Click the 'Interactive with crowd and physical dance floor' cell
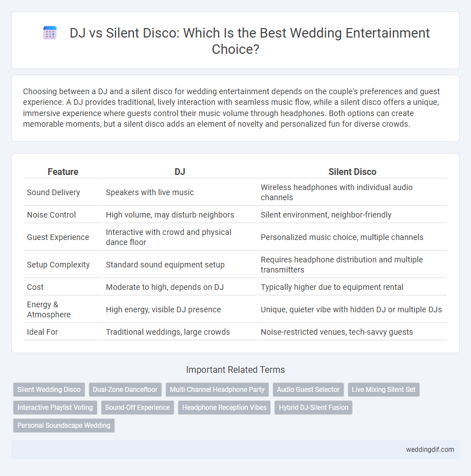471x476 pixels. point(180,237)
